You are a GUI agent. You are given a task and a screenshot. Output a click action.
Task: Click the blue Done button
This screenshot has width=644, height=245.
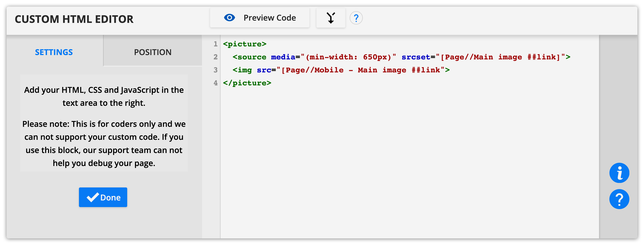[x=103, y=197]
